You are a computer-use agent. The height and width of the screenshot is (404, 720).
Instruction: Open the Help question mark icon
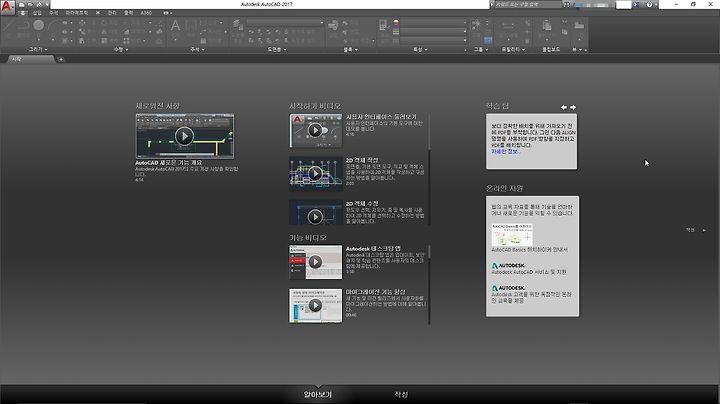click(x=649, y=5)
